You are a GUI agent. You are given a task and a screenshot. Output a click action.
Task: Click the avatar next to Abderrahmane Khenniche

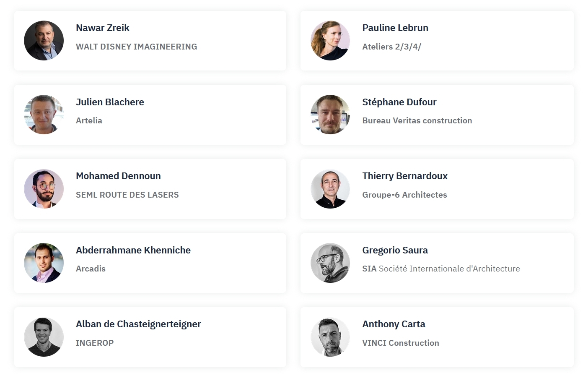(44, 263)
